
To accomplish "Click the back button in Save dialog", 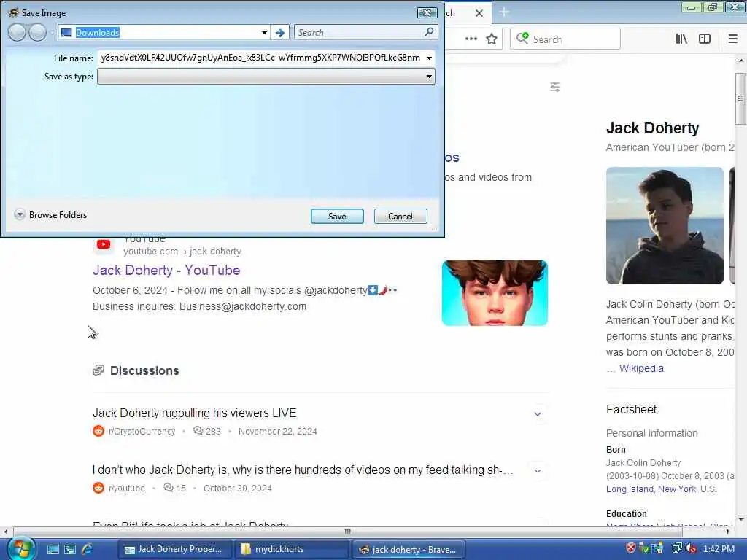I will (x=18, y=32).
